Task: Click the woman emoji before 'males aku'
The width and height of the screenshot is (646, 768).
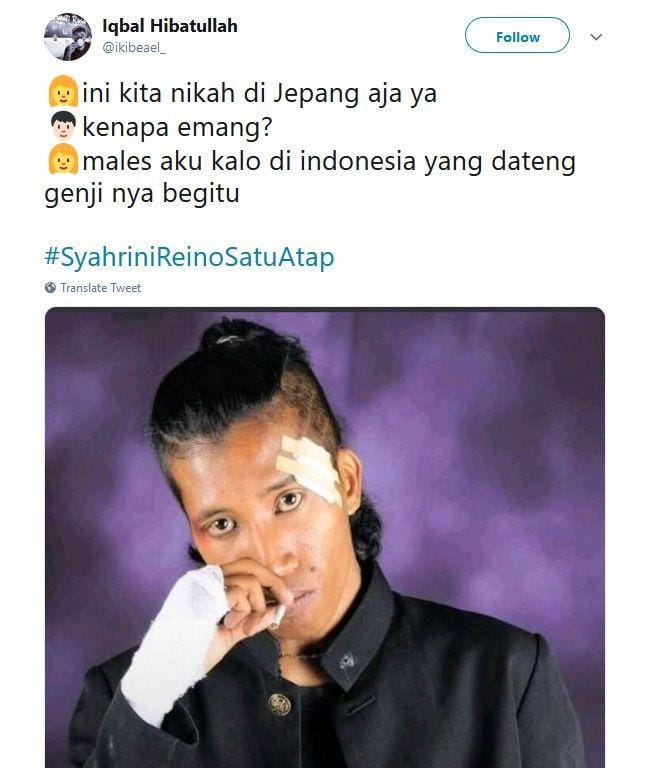Action: point(63,159)
